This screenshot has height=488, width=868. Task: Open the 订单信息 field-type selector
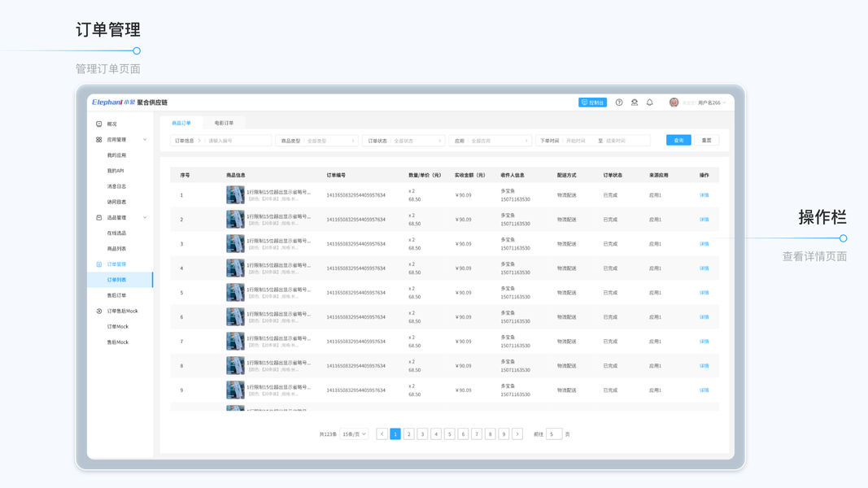pyautogui.click(x=188, y=141)
